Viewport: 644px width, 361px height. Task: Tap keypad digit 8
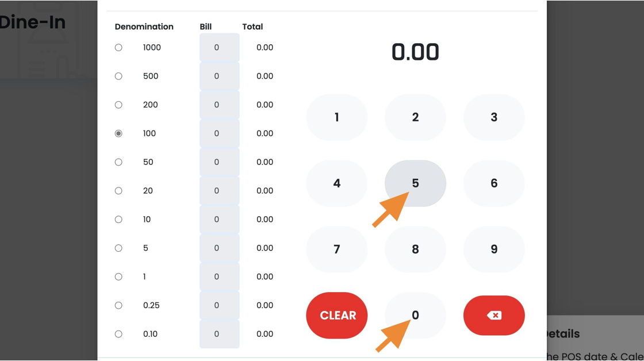coord(415,249)
